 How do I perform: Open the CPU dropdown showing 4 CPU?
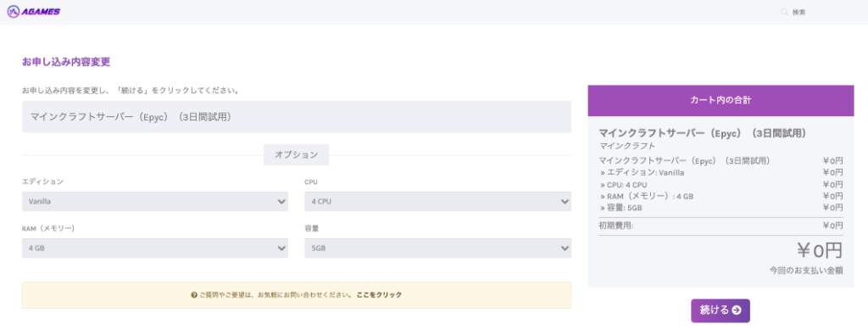point(438,202)
